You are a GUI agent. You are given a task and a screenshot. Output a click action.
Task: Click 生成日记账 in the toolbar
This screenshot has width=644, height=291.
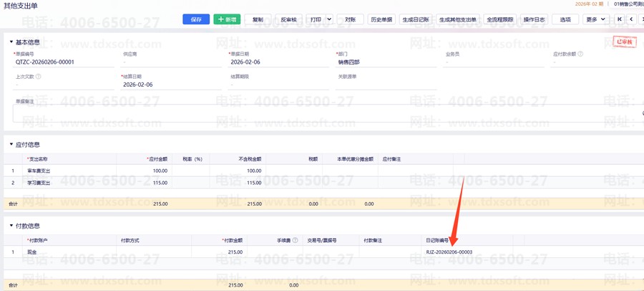(x=416, y=19)
